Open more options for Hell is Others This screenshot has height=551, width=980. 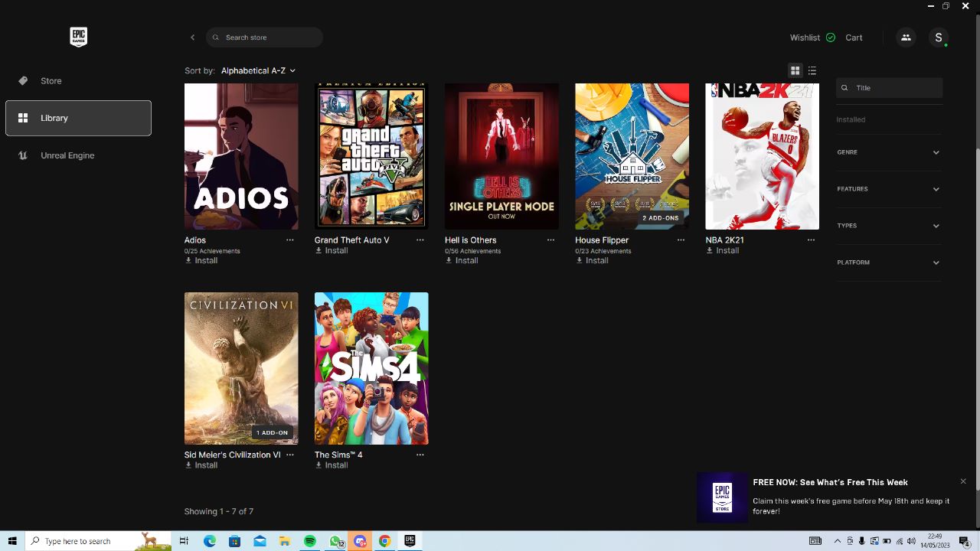click(550, 240)
